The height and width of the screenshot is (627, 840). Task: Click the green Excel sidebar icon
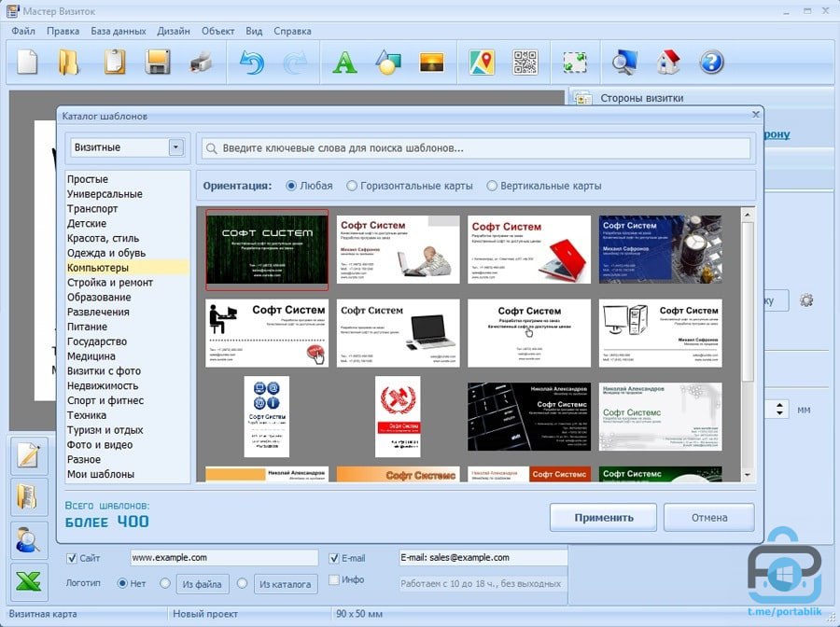[x=28, y=581]
